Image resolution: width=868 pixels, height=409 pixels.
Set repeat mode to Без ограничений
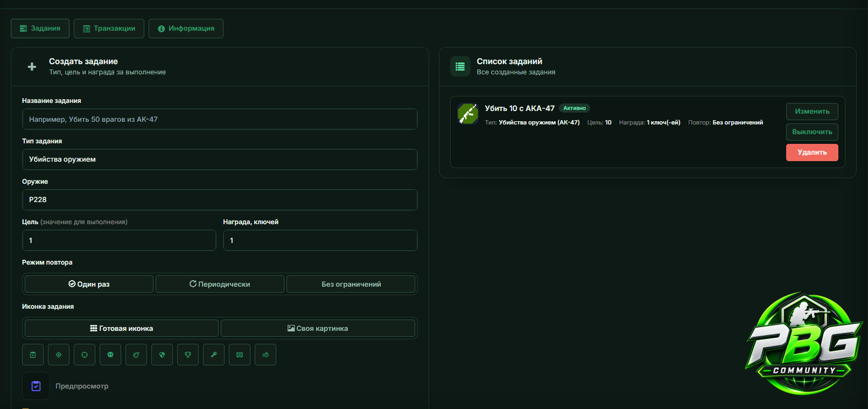click(351, 284)
